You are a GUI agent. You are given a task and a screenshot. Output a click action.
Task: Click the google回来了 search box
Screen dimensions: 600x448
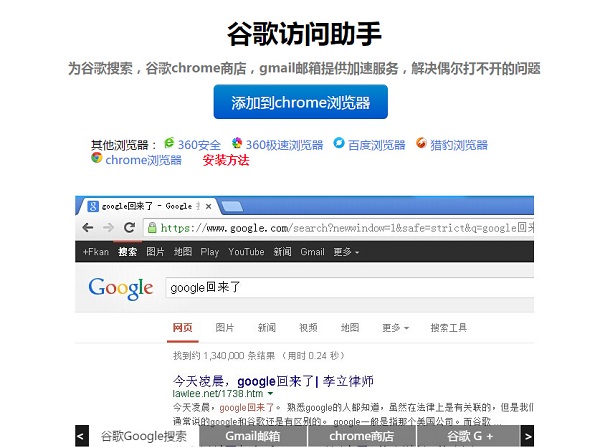(x=350, y=287)
